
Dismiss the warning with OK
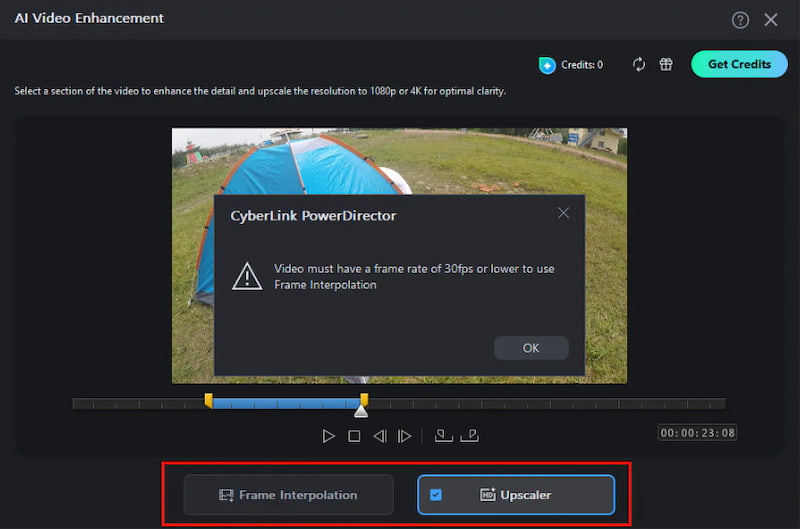tap(531, 348)
